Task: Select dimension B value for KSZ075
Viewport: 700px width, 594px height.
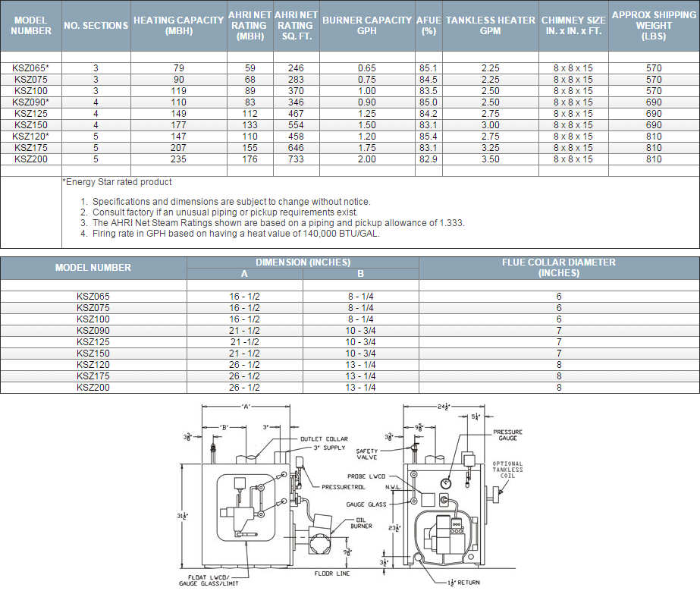Action: (361, 308)
